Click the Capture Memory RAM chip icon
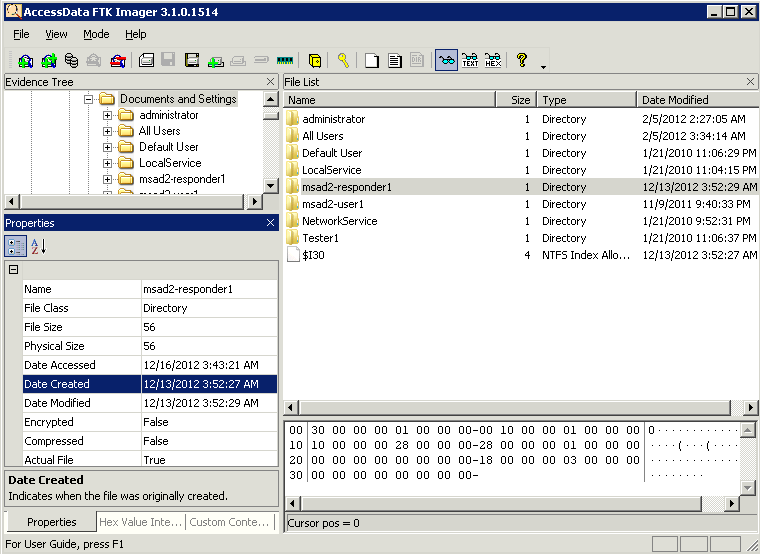This screenshot has height=554, width=760. (x=285, y=61)
